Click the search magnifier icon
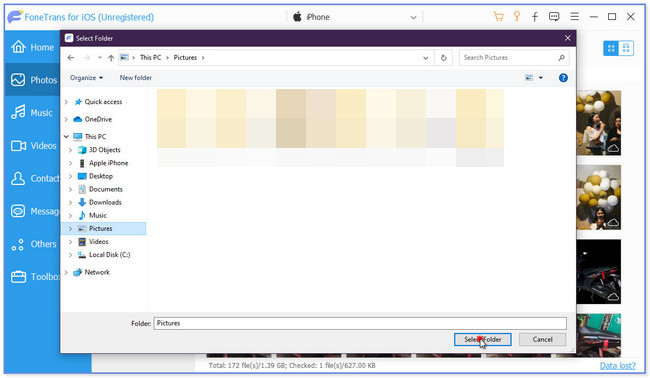 point(561,58)
